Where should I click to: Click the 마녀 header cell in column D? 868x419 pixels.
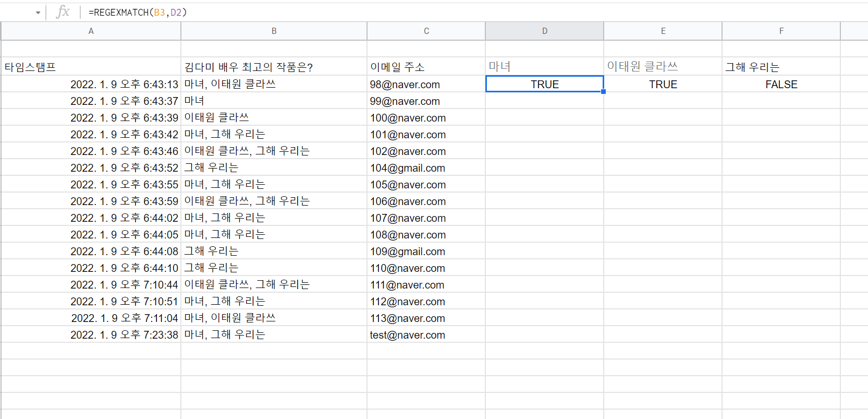pyautogui.click(x=544, y=67)
